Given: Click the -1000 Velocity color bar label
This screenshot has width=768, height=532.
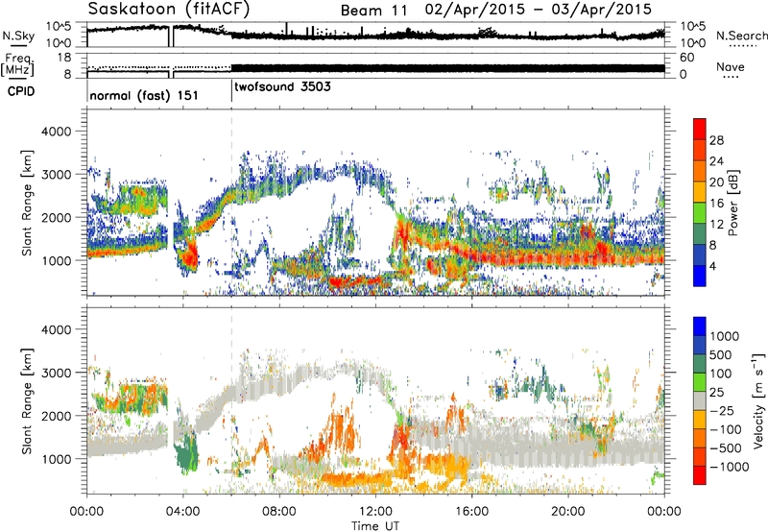Looking at the screenshot, I should click(730, 467).
